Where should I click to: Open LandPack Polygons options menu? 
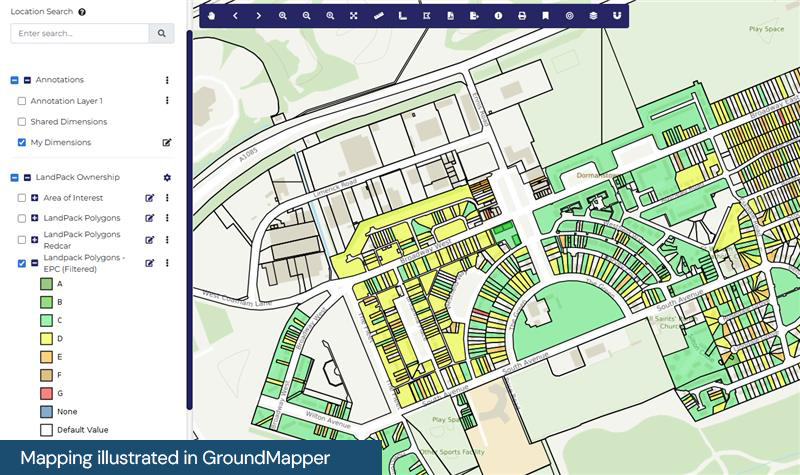pyautogui.click(x=167, y=218)
